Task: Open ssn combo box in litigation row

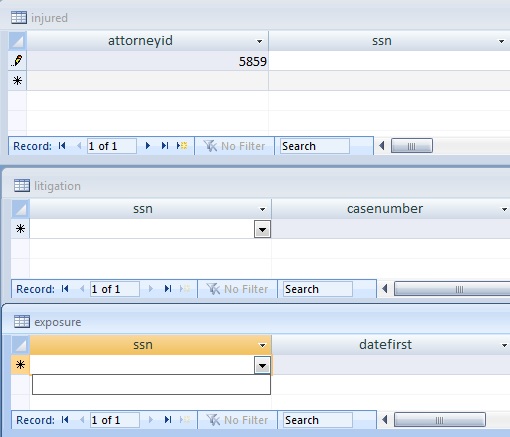Action: pyautogui.click(x=262, y=229)
